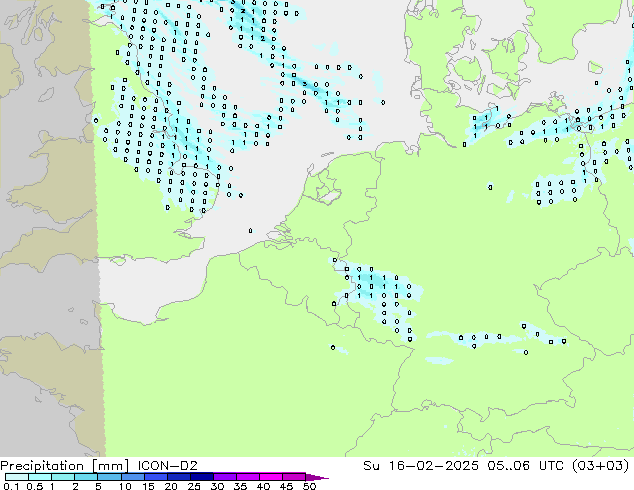Pick the 2–5 mm legend color box

tap(86, 477)
